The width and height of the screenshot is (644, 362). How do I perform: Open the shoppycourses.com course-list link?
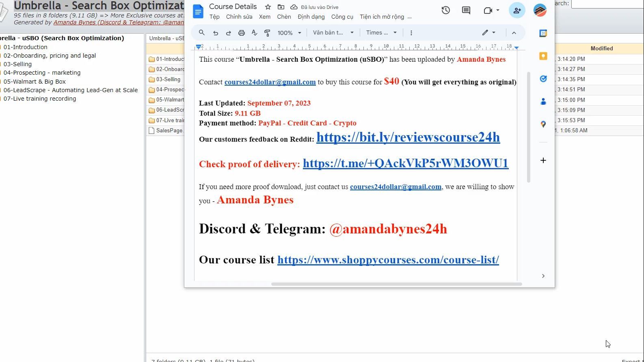pyautogui.click(x=388, y=260)
